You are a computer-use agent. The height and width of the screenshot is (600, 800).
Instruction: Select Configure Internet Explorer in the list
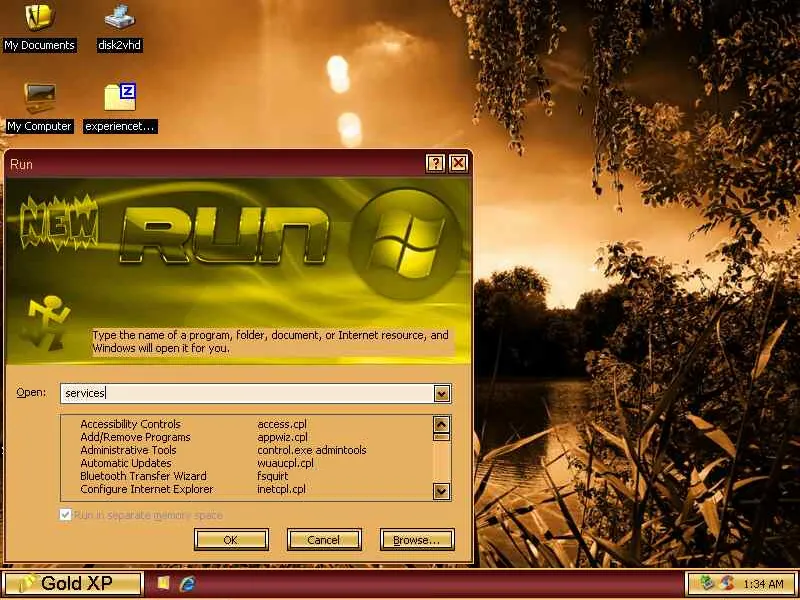coord(146,489)
